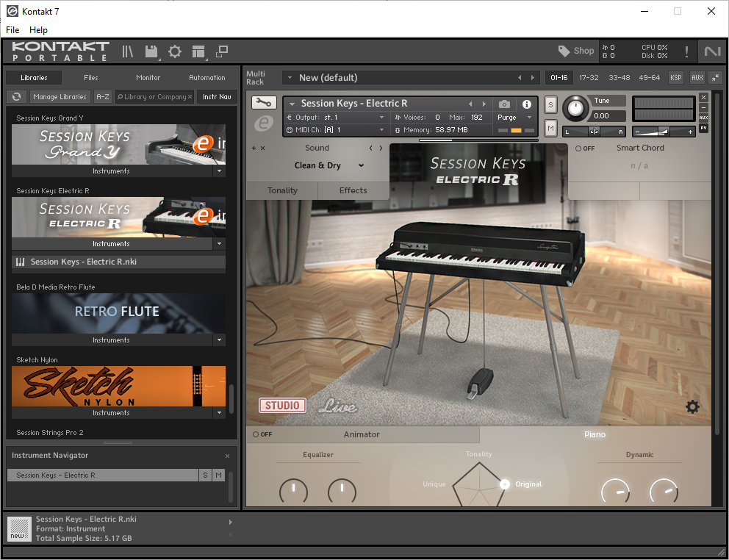Viewport: 729px width, 560px height.
Task: Open the library browser icon in toolbar
Action: tap(128, 51)
